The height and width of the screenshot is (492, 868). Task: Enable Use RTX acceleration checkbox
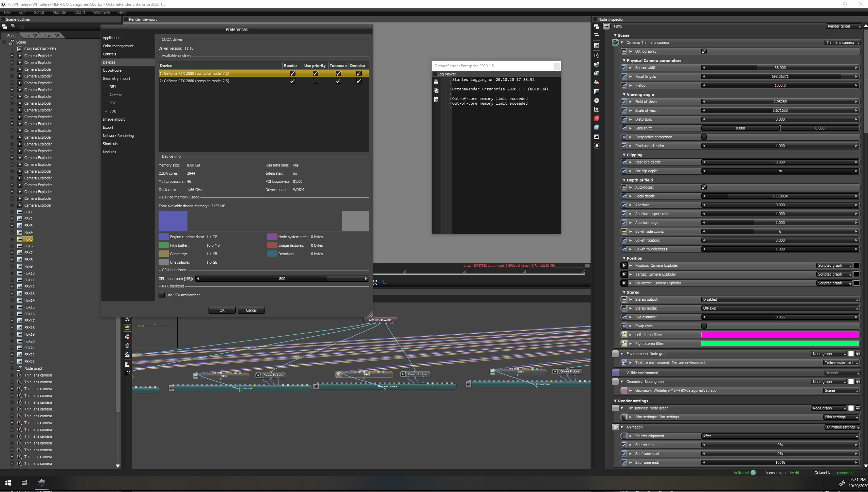pos(162,295)
